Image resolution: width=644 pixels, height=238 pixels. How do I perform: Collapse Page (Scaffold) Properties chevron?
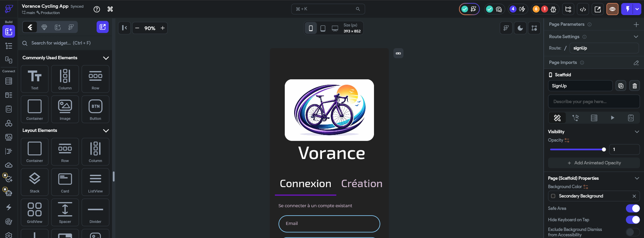point(637,178)
